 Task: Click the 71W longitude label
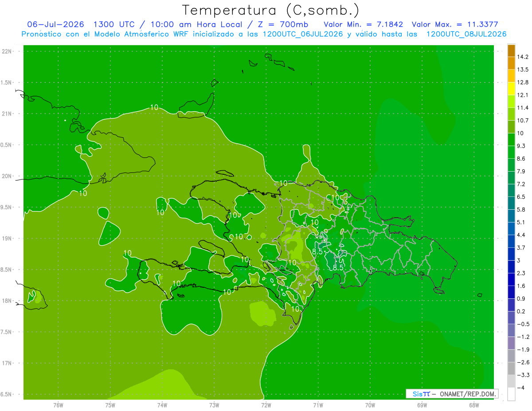pyautogui.click(x=318, y=405)
